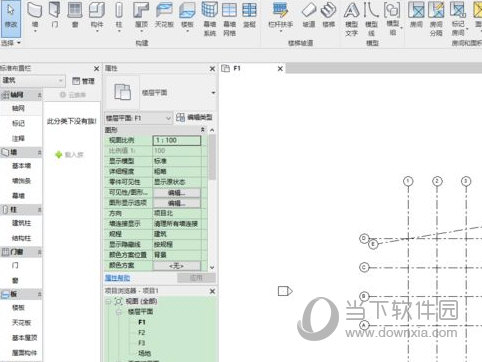Viewport: 482px width, 362px height.
Task: Open the 楼层平面 type selector dropdown
Action: (213, 93)
